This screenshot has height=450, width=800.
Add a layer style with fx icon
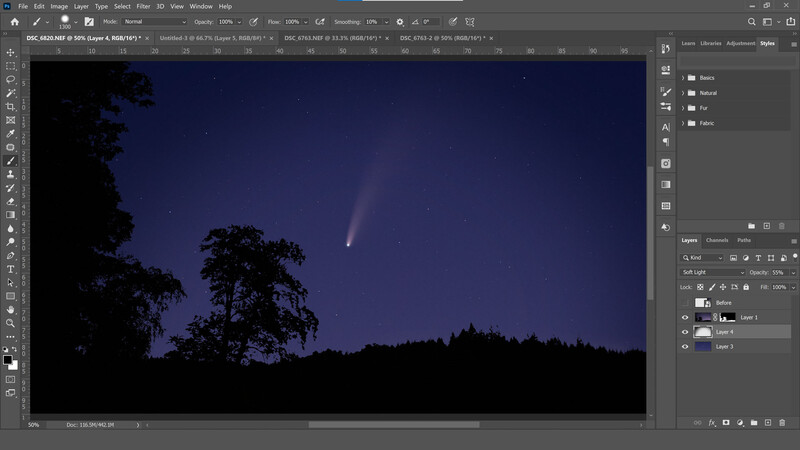coord(712,423)
